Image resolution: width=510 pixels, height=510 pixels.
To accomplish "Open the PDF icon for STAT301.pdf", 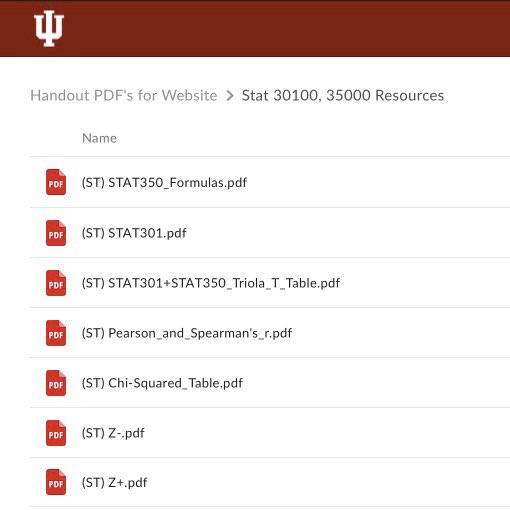I will click(56, 233).
